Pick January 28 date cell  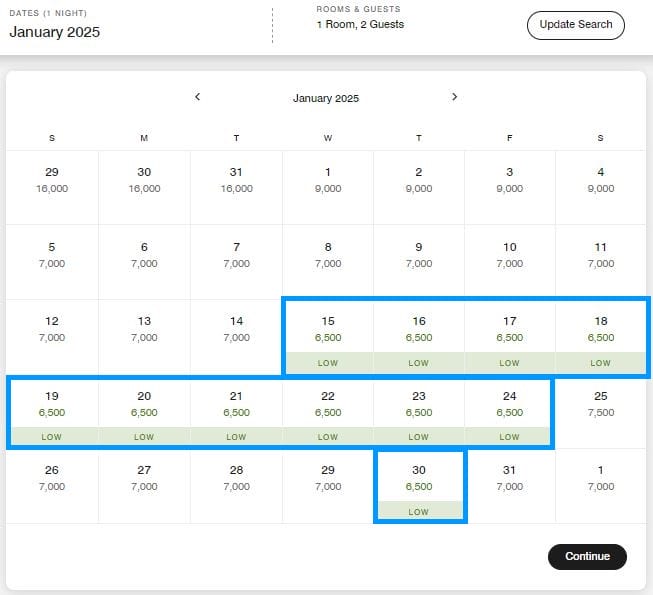click(x=236, y=486)
